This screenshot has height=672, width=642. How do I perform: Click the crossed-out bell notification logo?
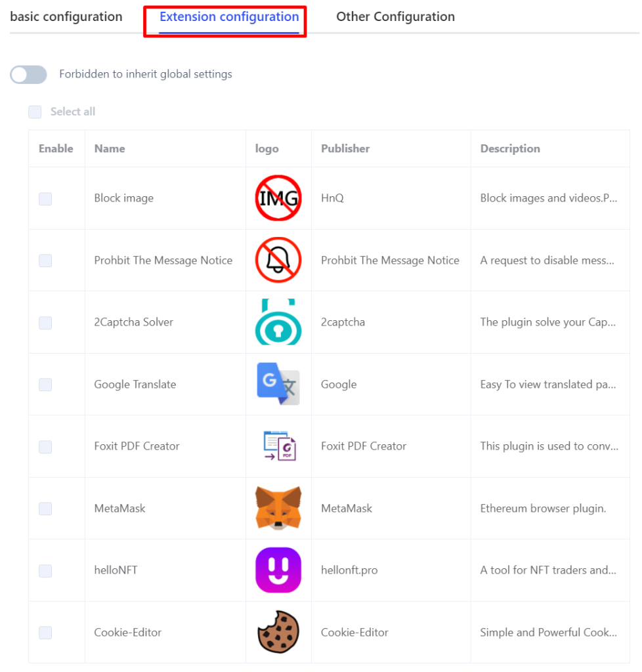[x=278, y=260]
